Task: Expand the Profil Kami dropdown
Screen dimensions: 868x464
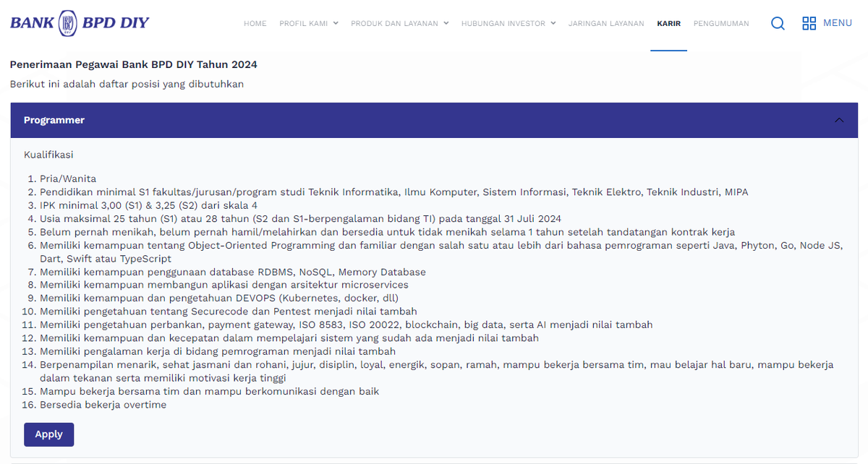Action: click(309, 24)
